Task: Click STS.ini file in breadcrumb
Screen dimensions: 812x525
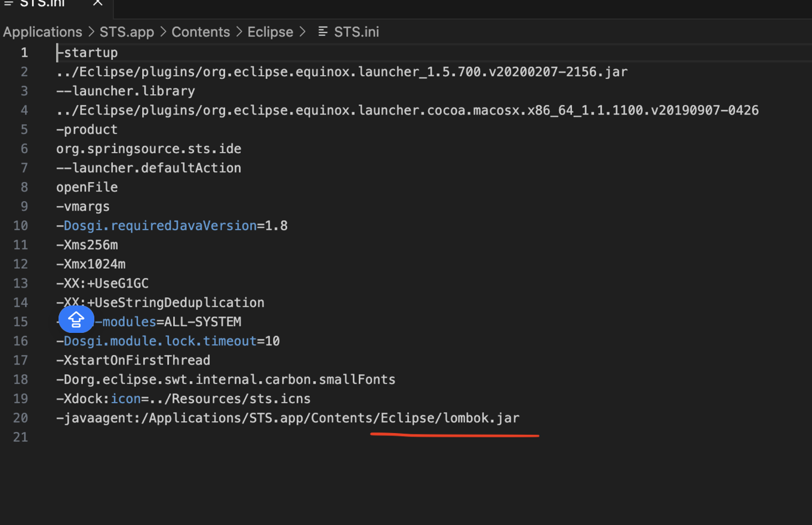Action: 356,32
